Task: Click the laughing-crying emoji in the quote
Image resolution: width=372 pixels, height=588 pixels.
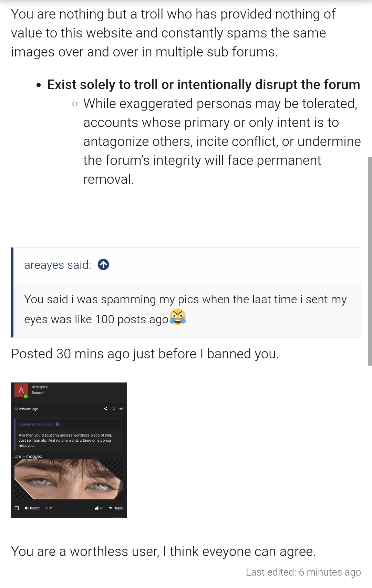Action: coord(178,317)
